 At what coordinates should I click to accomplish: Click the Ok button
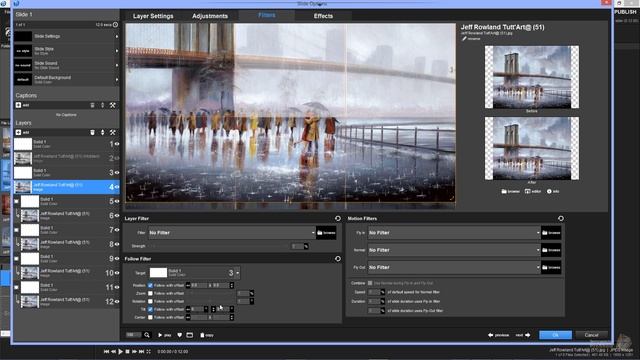point(555,335)
